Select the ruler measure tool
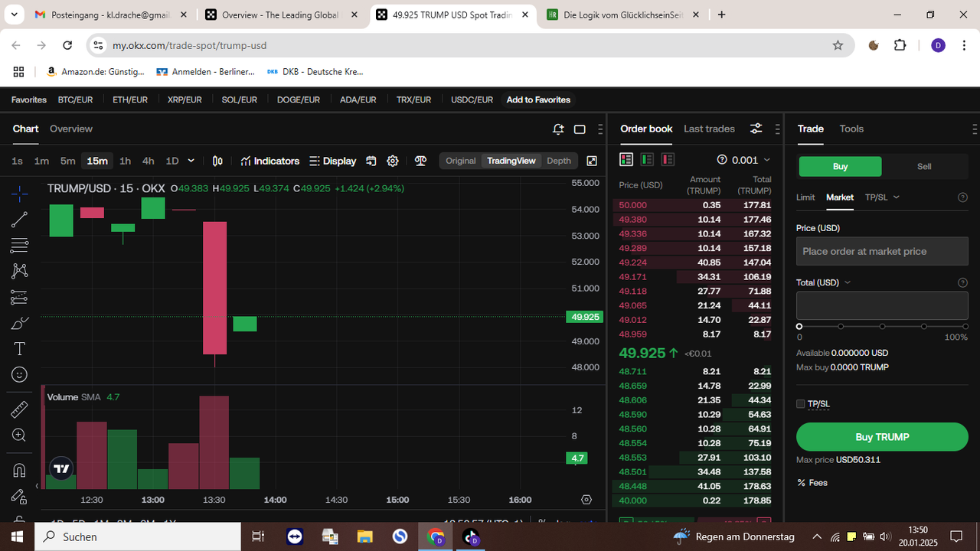This screenshot has height=551, width=980. coord(19,409)
